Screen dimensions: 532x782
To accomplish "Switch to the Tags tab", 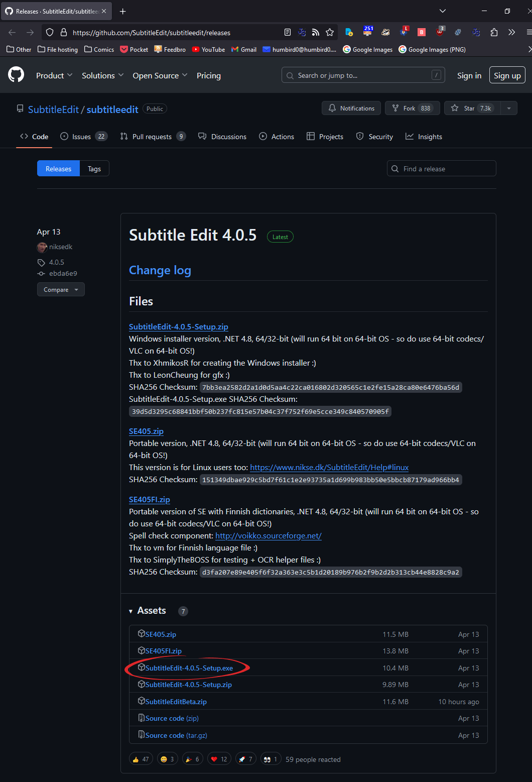I will 94,169.
